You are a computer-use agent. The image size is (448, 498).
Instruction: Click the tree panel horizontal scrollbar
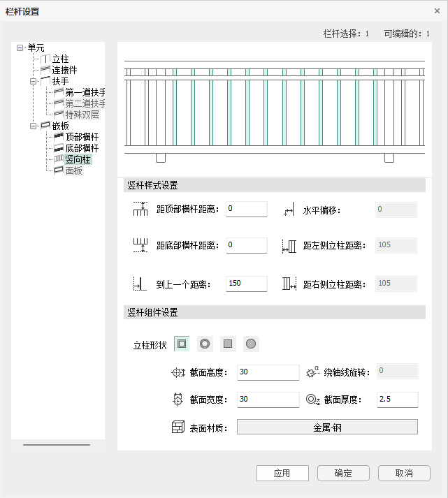tap(57, 445)
